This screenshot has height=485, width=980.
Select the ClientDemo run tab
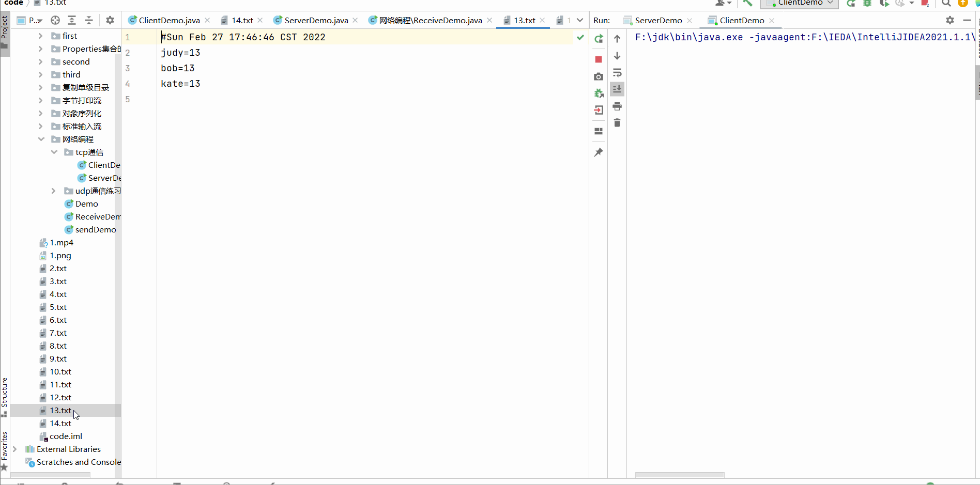click(742, 20)
